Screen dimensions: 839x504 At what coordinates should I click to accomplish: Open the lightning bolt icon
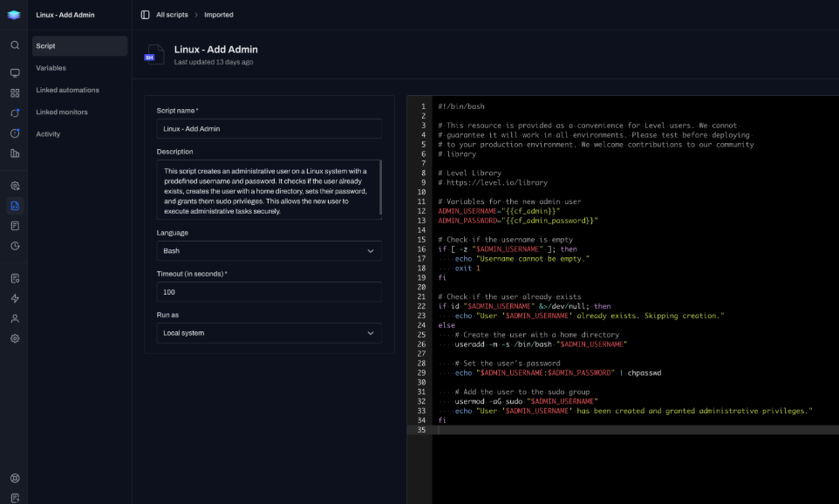point(15,298)
